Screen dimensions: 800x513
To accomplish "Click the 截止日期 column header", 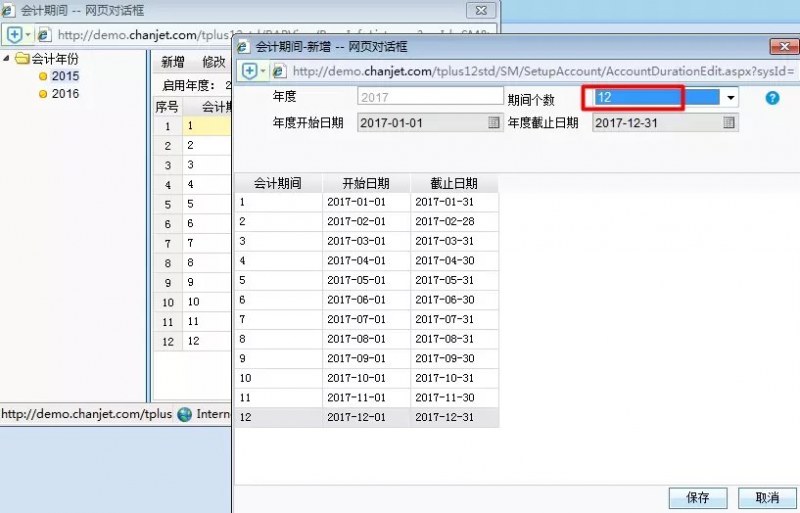I will (454, 183).
